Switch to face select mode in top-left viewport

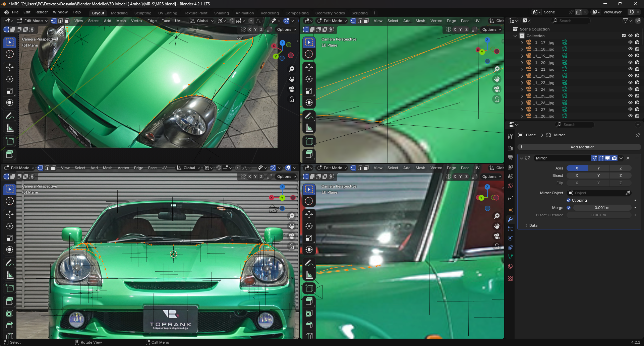click(67, 21)
